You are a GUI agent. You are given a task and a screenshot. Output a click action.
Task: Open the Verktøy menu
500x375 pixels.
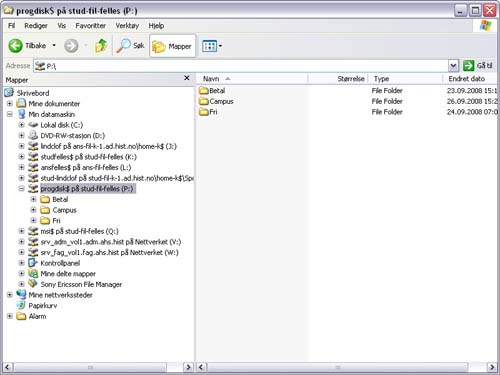tap(127, 26)
